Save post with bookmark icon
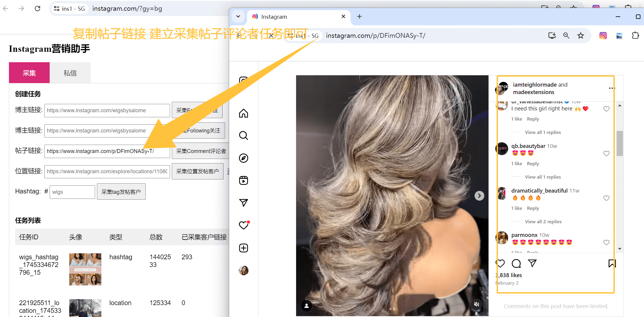Screen dimensions: 644x317 click(612, 263)
